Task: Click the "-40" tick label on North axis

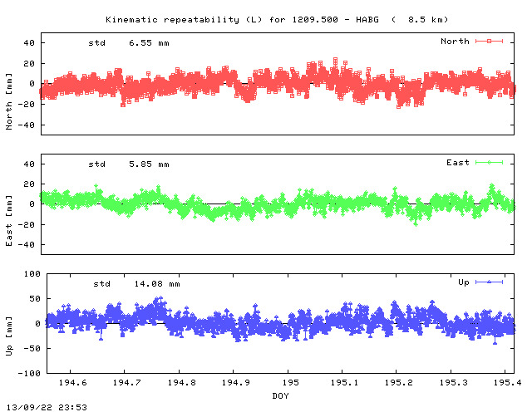Action: click(27, 125)
